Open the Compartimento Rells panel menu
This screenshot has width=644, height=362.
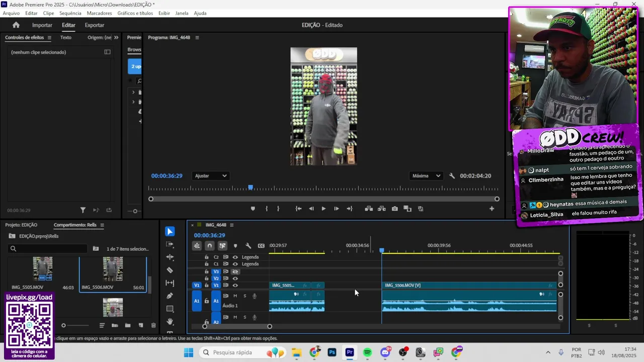(102, 225)
